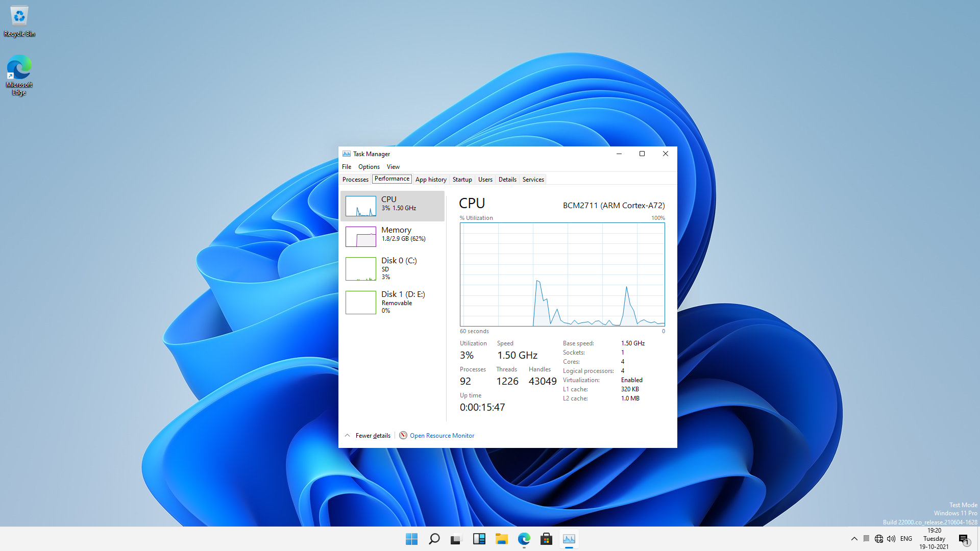Screen dimensions: 980x551
Task: Open Resource Monitor
Action: point(442,435)
